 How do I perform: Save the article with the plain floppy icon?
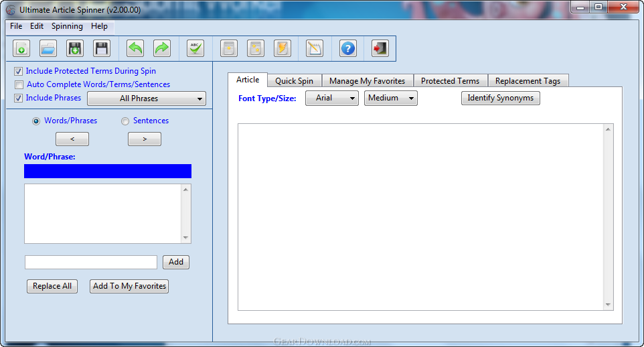pos(102,48)
